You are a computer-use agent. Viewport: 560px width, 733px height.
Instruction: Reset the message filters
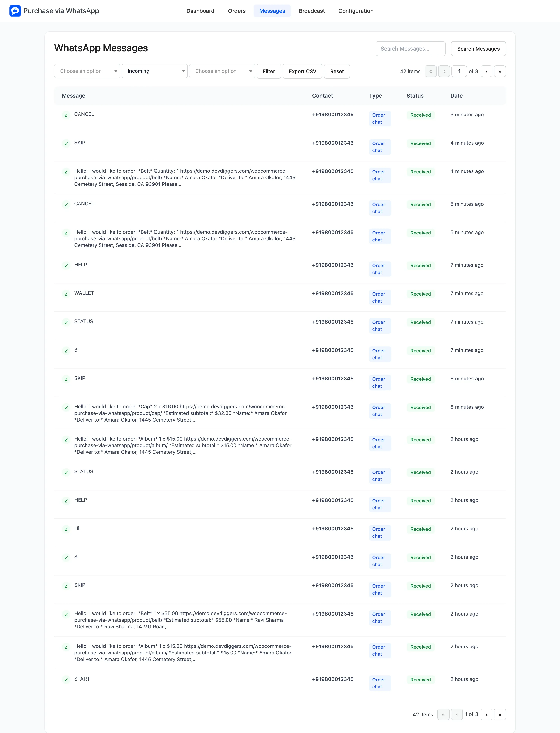(337, 71)
